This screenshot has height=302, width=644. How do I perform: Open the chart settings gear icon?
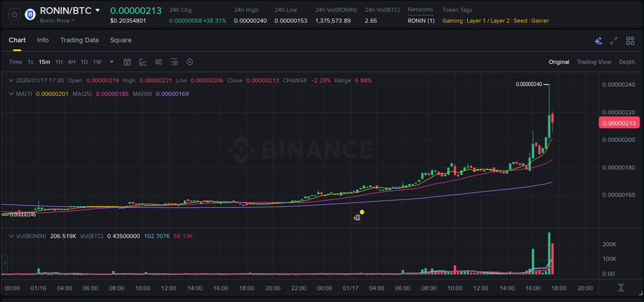click(190, 62)
